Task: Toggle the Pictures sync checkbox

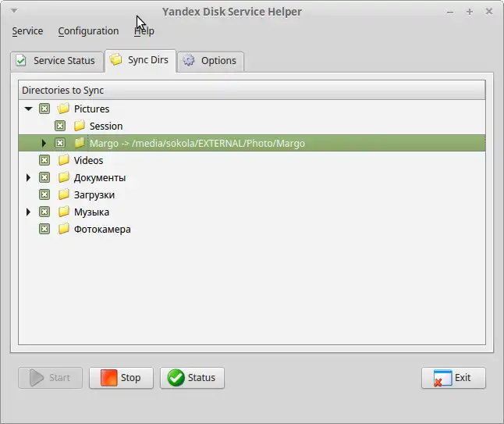Action: (44, 109)
